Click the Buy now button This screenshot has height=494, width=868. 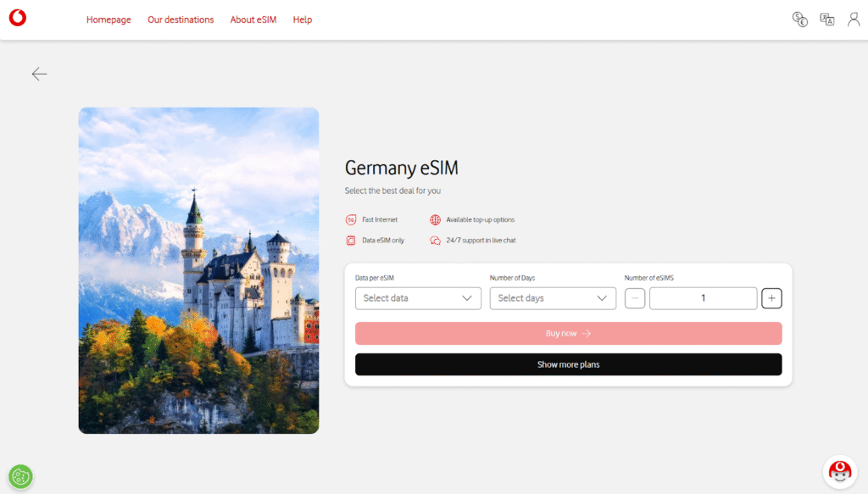(569, 333)
